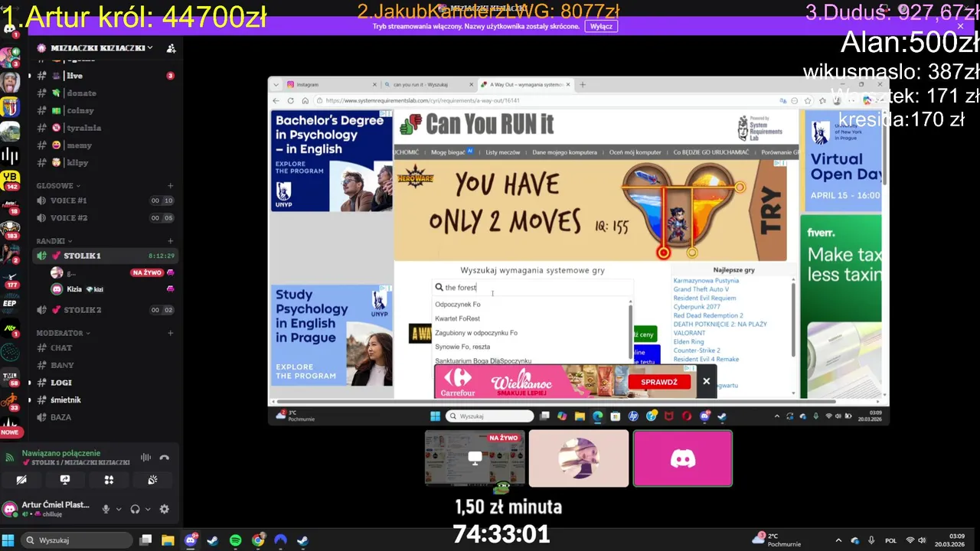980x551 pixels.
Task: Disconnect from voice call
Action: coord(164,458)
